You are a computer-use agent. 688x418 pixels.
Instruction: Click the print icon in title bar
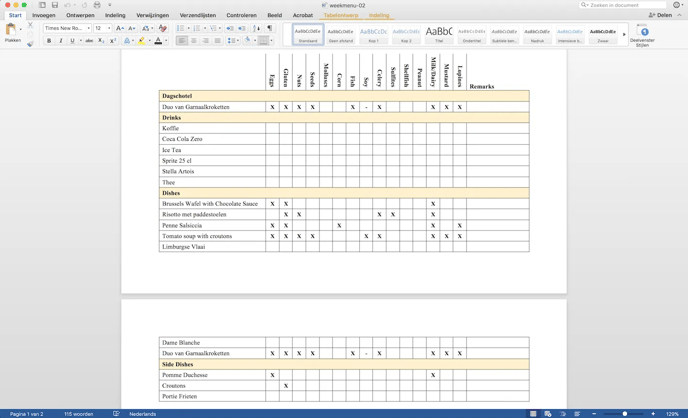97,5
